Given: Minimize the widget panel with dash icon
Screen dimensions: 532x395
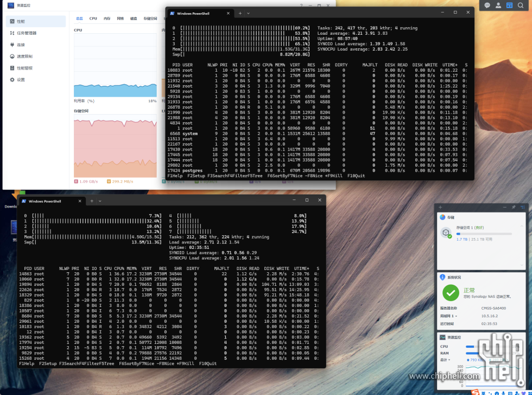Looking at the screenshot, I should (x=504, y=207).
